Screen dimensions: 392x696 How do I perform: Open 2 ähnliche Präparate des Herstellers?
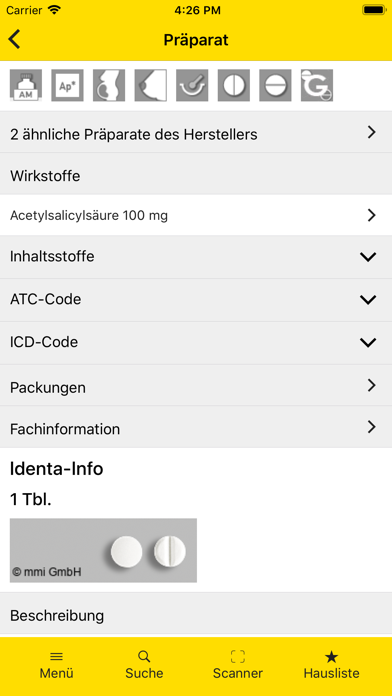[196, 132]
